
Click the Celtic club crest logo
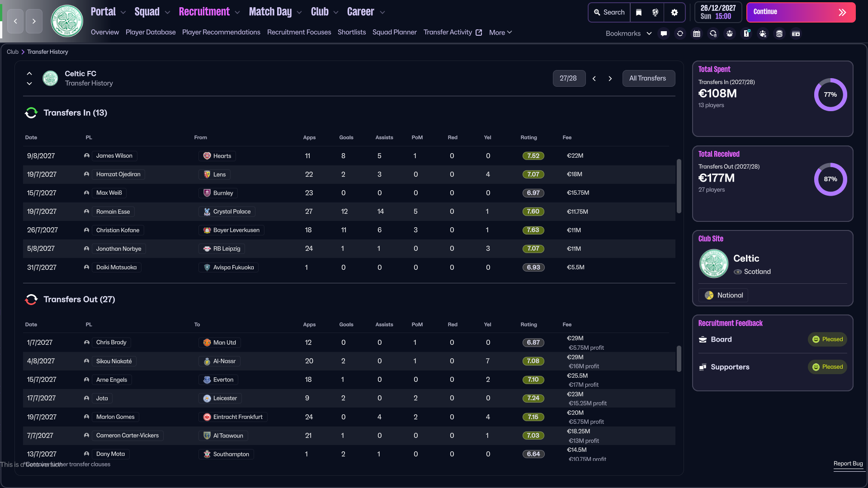point(67,21)
